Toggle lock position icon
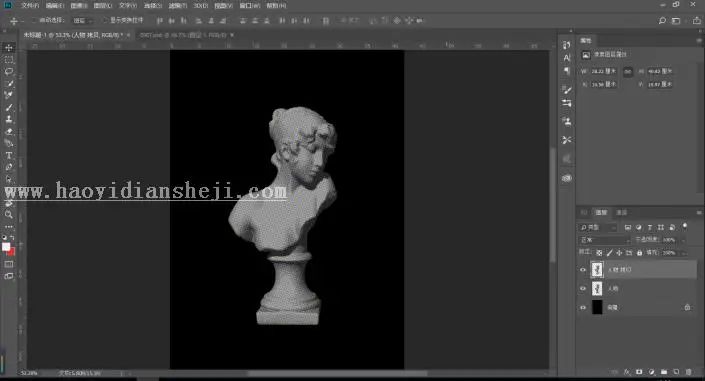The height and width of the screenshot is (381, 705). click(619, 253)
